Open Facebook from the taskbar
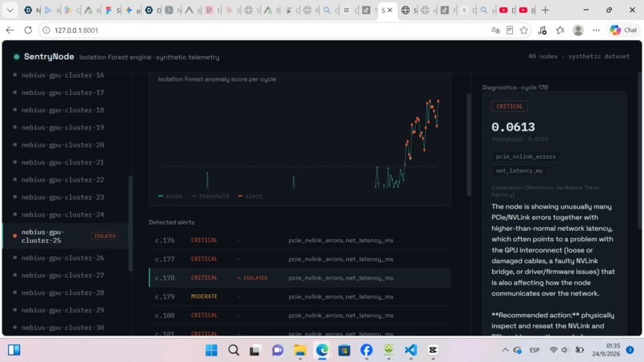This screenshot has height=362, width=644. tap(367, 350)
